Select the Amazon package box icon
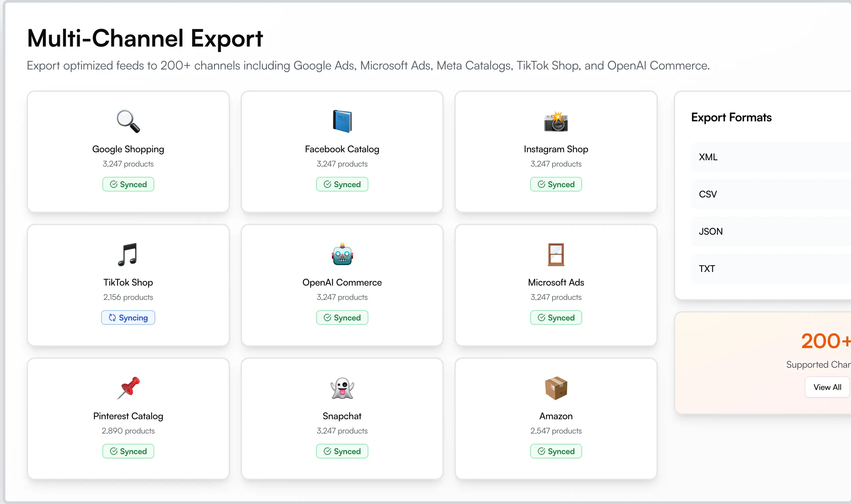Image resolution: width=851 pixels, height=504 pixels. coord(555,388)
